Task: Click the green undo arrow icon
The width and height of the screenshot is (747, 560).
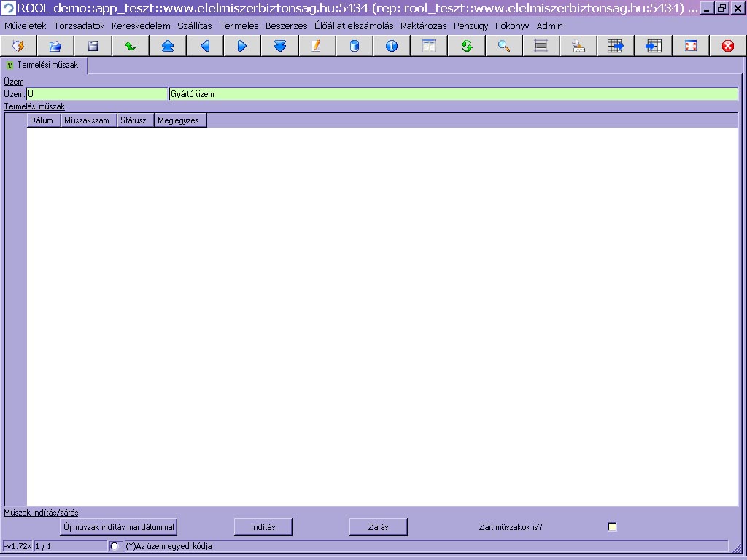Action: (131, 46)
